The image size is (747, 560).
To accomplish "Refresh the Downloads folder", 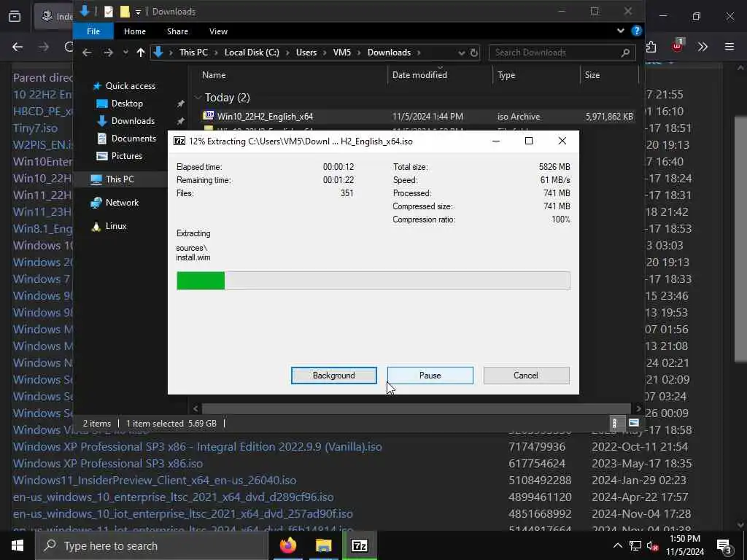I will [x=474, y=52].
